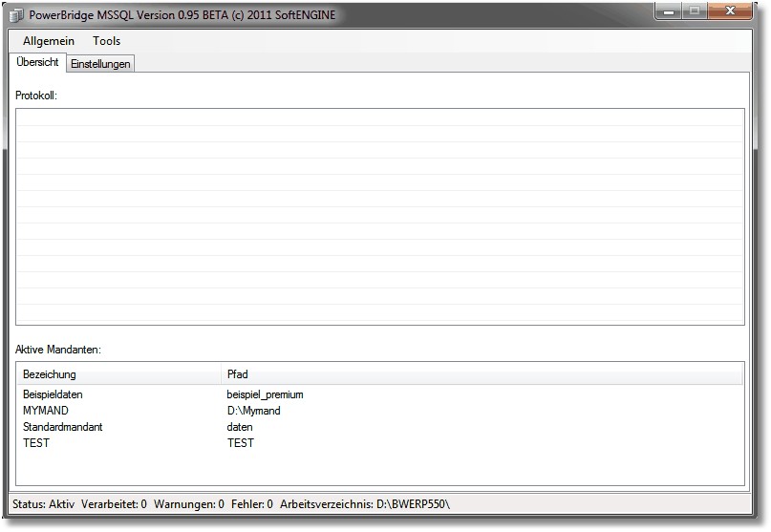Select TEST in the Bezeichnung column

pyautogui.click(x=36, y=443)
